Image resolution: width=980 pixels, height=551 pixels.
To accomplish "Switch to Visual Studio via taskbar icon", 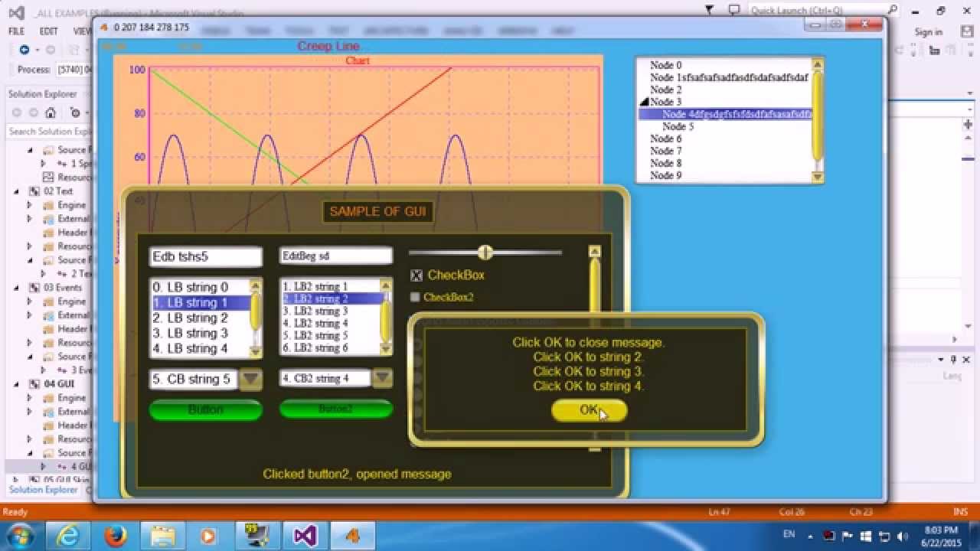I will click(305, 536).
